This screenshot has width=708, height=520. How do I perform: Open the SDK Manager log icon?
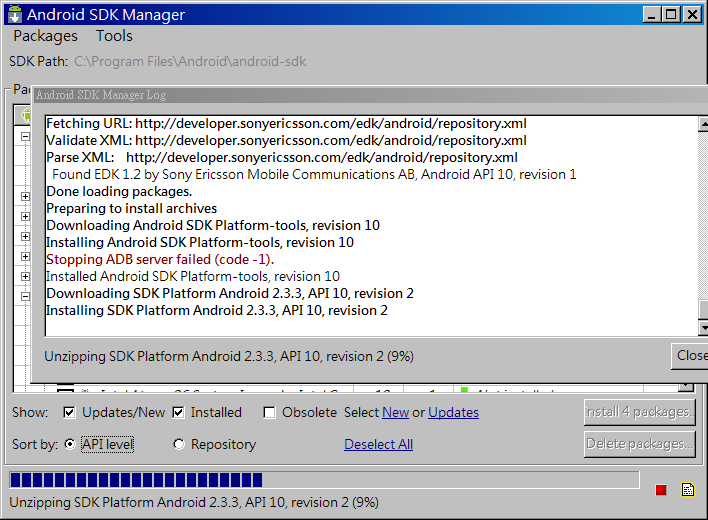pyautogui.click(x=688, y=490)
